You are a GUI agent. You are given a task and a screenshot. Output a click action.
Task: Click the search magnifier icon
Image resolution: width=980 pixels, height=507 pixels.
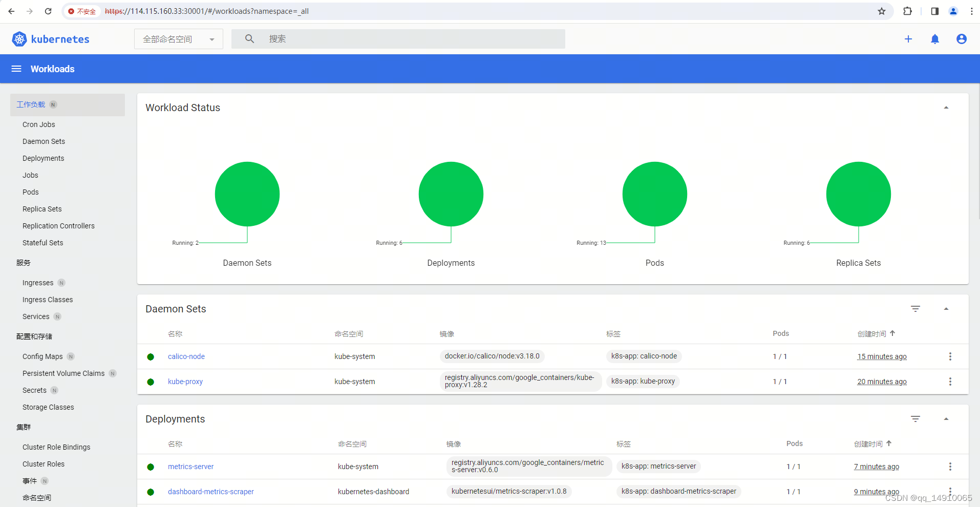pos(249,39)
